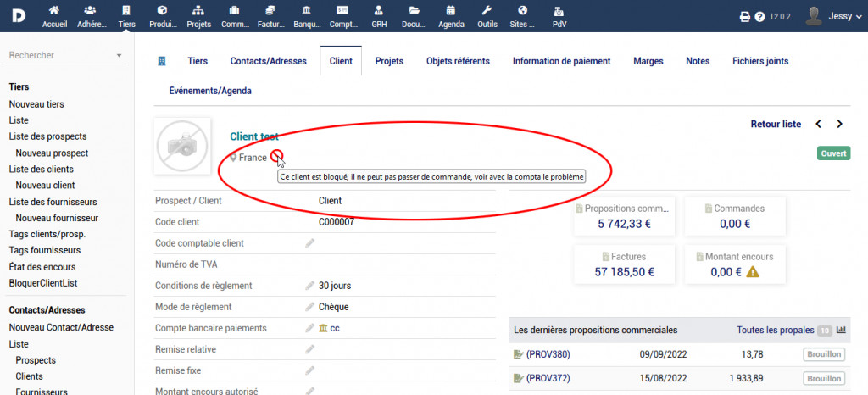This screenshot has width=868, height=395.
Task: Click the client photo placeholder thumbnail
Action: pyautogui.click(x=182, y=146)
